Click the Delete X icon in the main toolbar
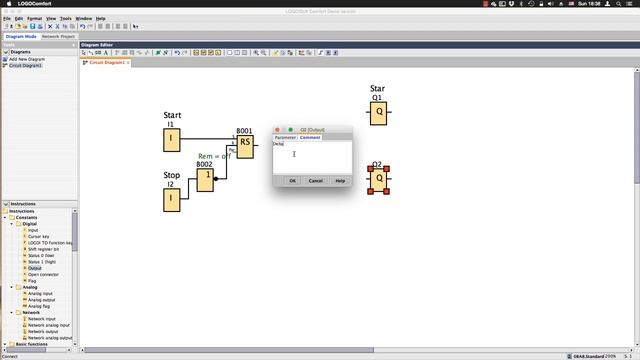This screenshot has width=640, height=360. (50, 27)
